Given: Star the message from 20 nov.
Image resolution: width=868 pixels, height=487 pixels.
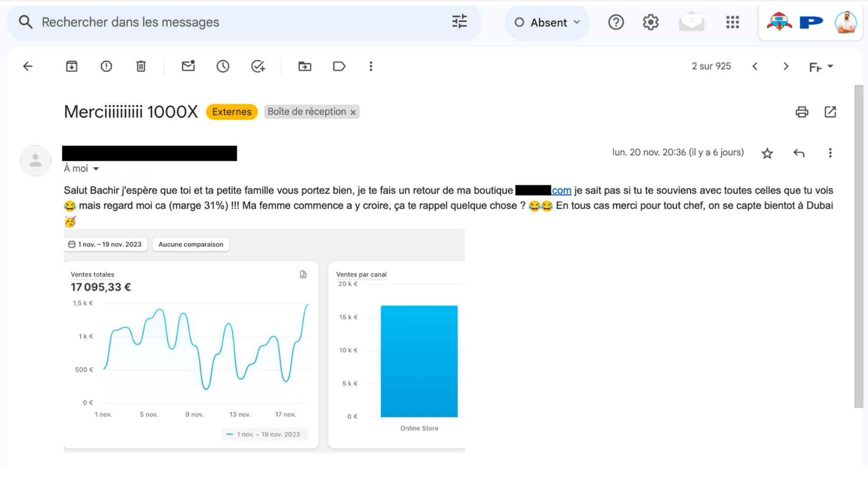Looking at the screenshot, I should tap(767, 153).
